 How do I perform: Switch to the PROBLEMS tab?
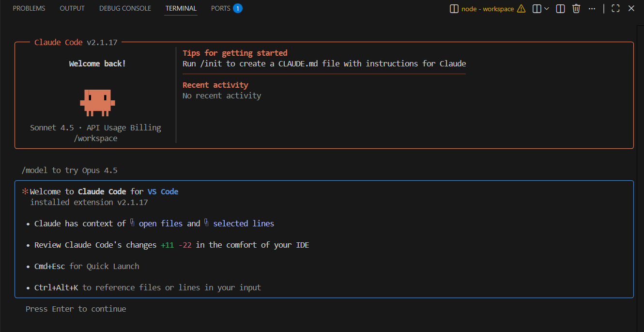point(29,8)
